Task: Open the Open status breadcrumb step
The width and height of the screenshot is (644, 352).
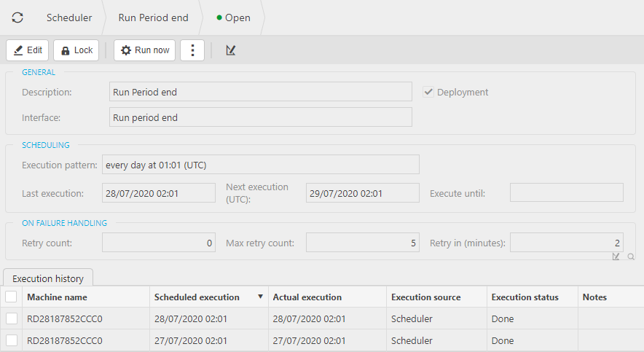Action: pyautogui.click(x=234, y=17)
